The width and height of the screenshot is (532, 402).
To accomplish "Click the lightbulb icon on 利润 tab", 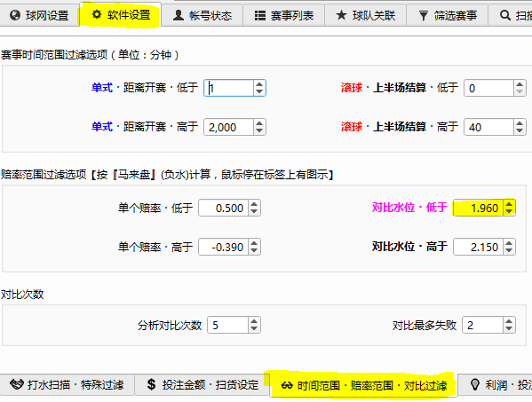I will [x=475, y=384].
